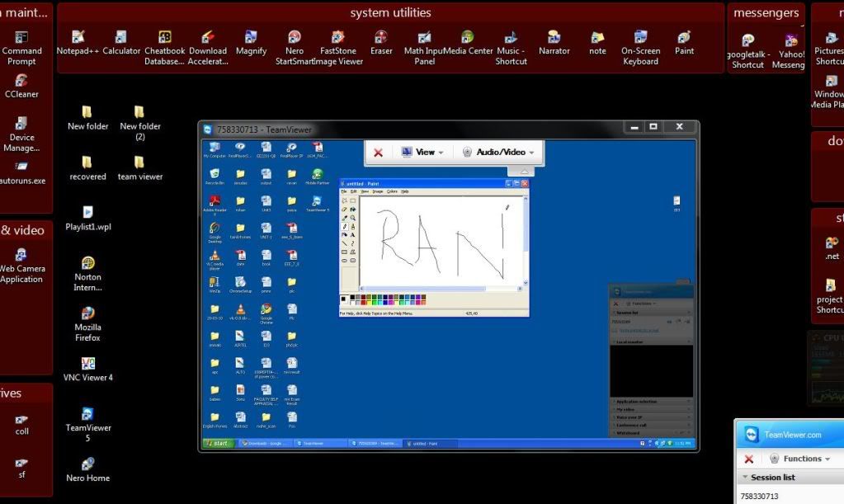Click the remote Start button

point(218,444)
